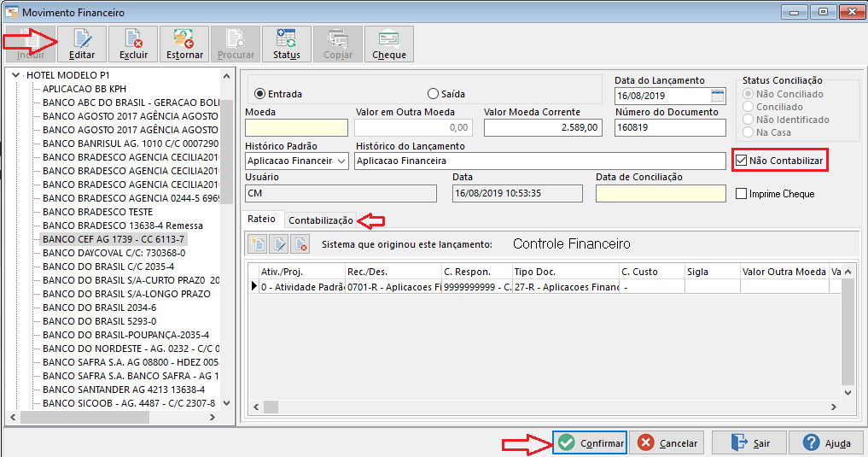868x457 pixels.
Task: Click the Número do Documento field
Action: pos(670,127)
